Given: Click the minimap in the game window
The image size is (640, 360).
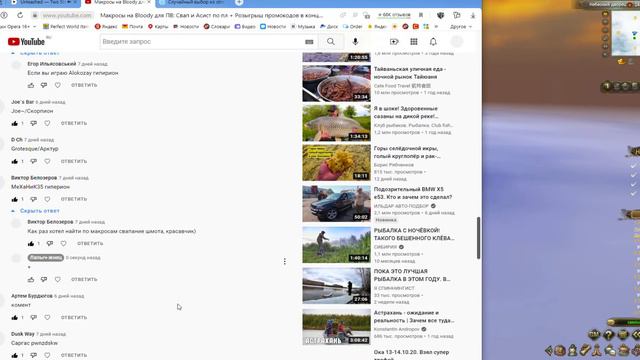Looking at the screenshot, I should click(x=625, y=33).
